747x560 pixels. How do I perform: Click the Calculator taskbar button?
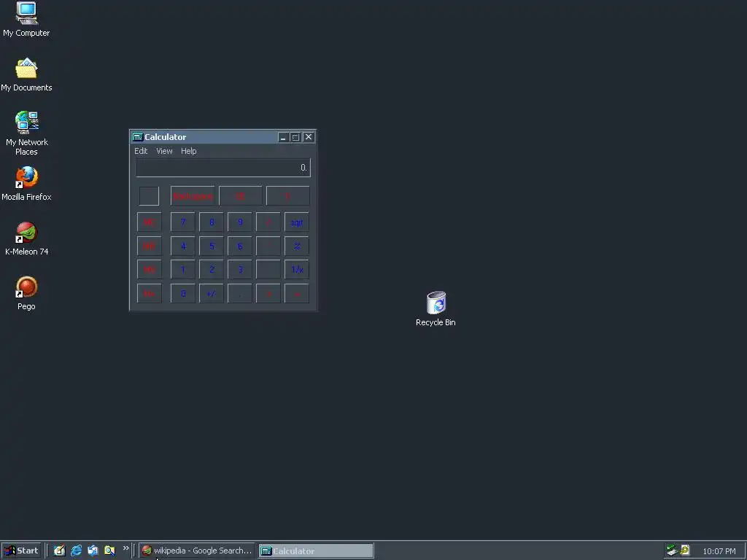[x=317, y=551]
